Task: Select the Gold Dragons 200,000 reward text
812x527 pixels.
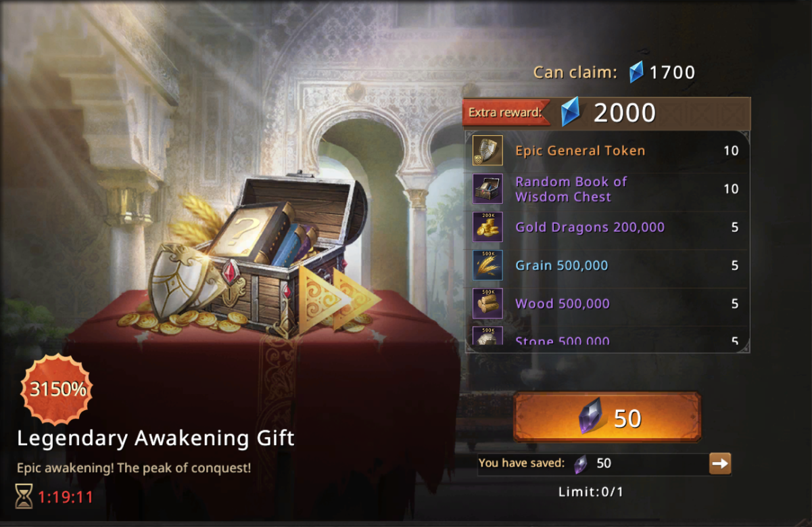Action: click(x=590, y=227)
